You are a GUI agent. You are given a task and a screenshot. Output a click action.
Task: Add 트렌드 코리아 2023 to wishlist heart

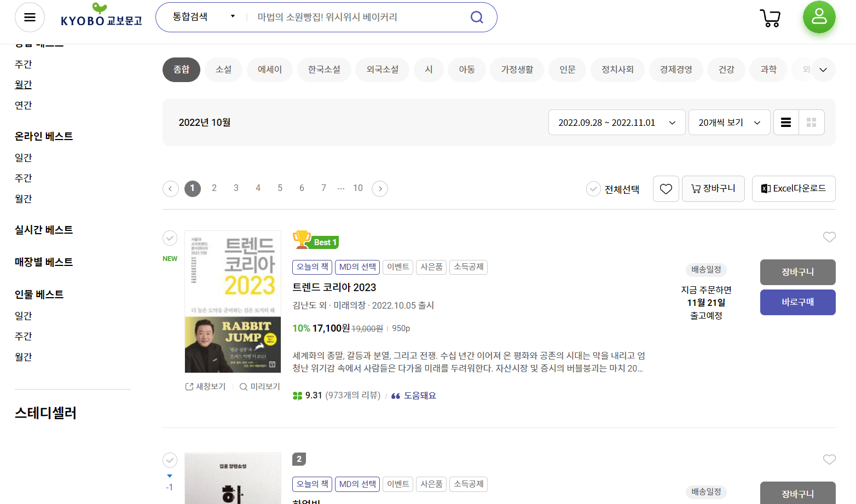click(829, 237)
